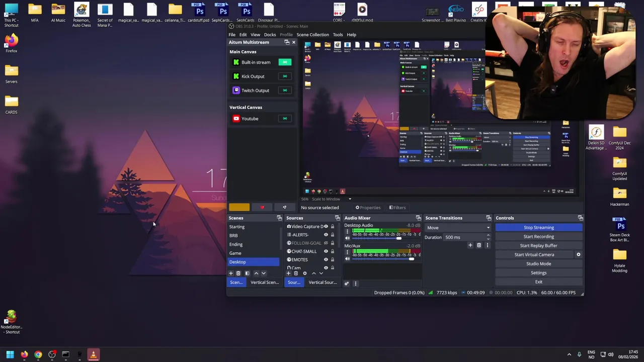The height and width of the screenshot is (362, 644).
Task: Delete source using the Sources trash icon
Action: [x=296, y=274]
